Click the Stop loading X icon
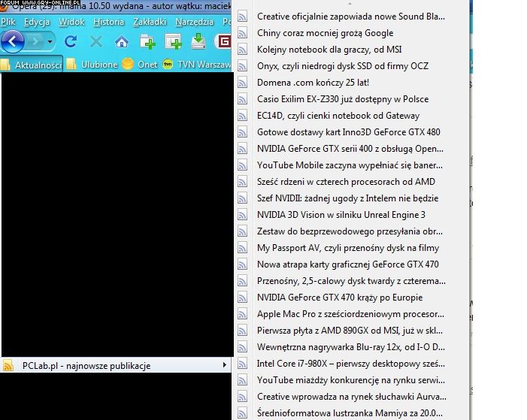 96,42
